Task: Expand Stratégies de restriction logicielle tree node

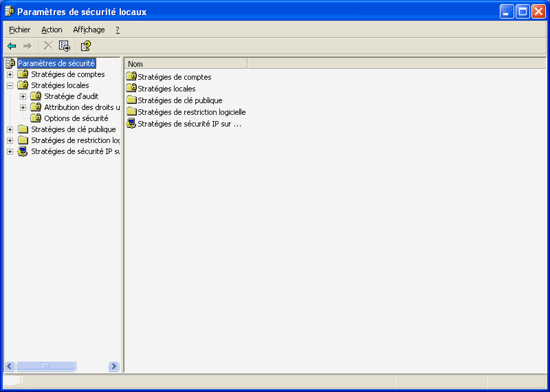Action: click(10, 141)
